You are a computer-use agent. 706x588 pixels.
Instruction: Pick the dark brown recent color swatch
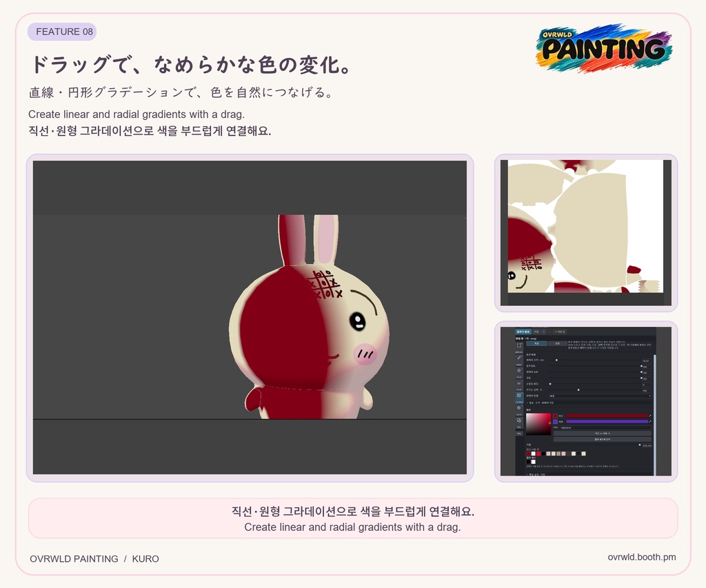click(x=569, y=454)
